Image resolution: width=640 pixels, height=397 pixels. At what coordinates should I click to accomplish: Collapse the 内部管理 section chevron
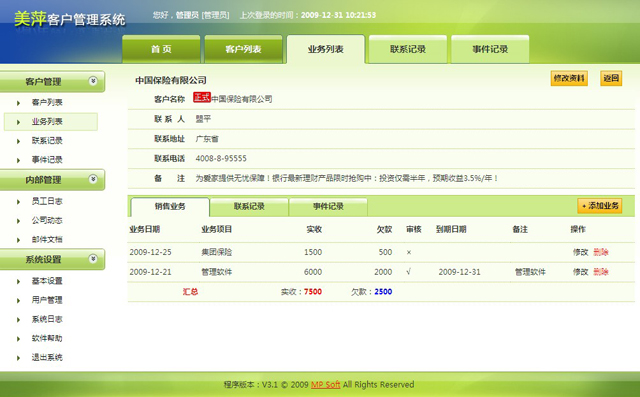[93, 179]
